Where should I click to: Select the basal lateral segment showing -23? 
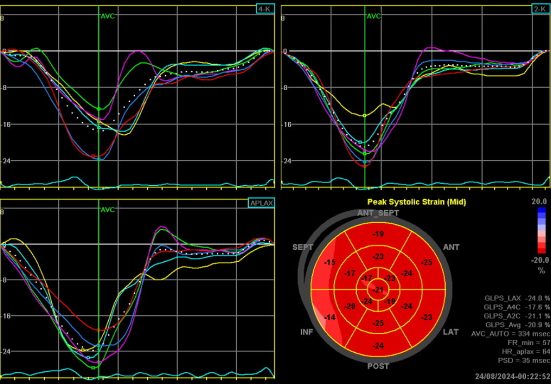426,317
